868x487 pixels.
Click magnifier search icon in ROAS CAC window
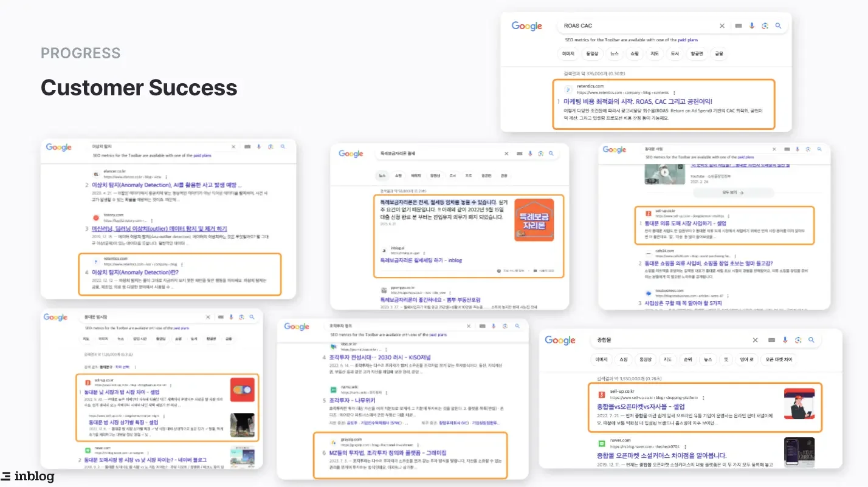click(778, 26)
